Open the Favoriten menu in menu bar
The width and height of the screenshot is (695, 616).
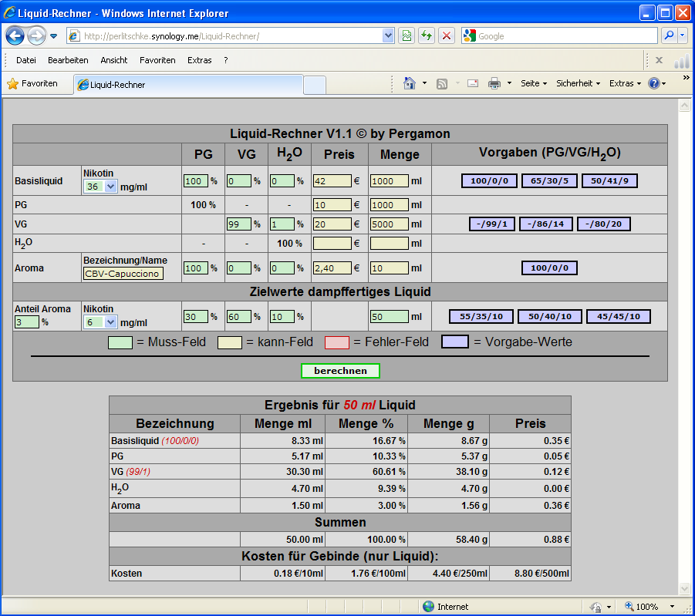(157, 60)
